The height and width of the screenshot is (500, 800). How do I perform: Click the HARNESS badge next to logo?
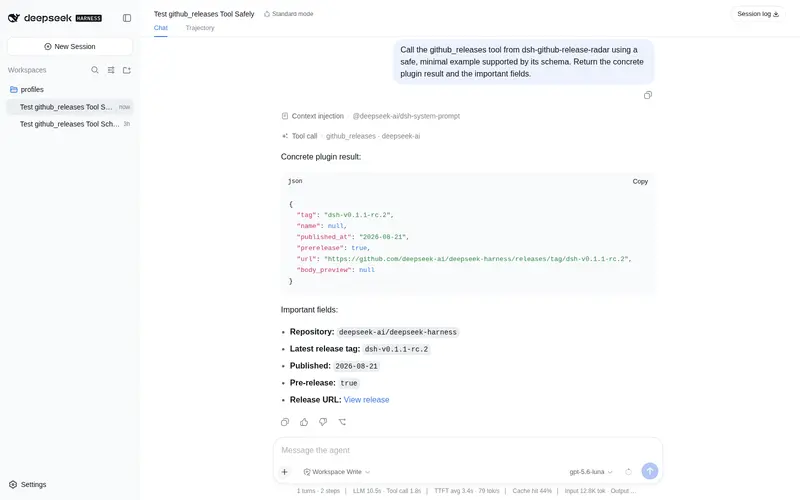89,18
